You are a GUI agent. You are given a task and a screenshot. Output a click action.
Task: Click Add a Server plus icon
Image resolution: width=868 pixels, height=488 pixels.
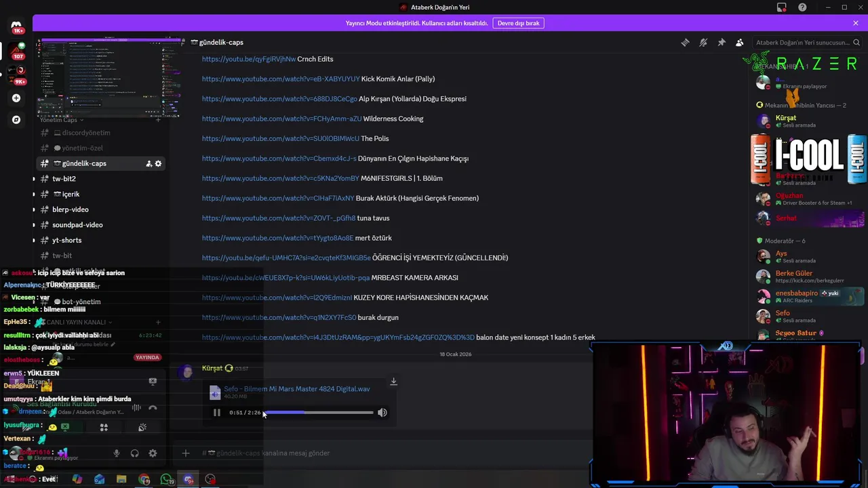tap(16, 98)
